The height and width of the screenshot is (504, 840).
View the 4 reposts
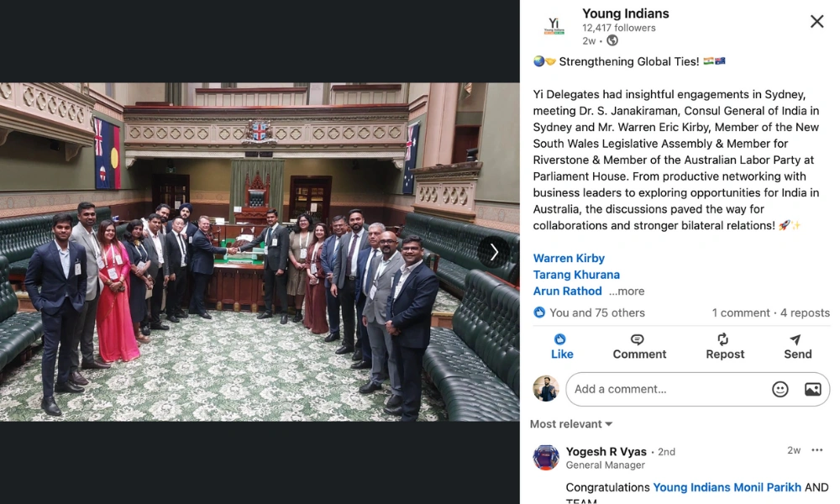click(806, 312)
